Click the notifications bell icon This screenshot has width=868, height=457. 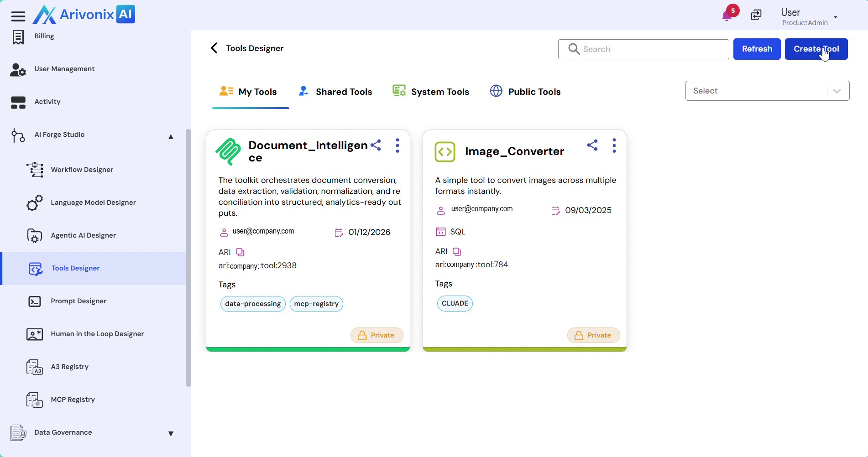727,16
